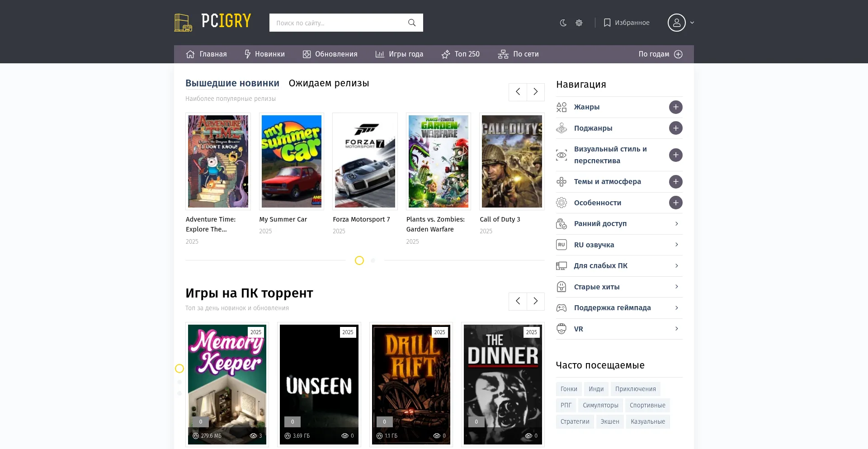The image size is (868, 449).
Task: Select the RU озвучка sidebar icon
Action: [x=561, y=245]
